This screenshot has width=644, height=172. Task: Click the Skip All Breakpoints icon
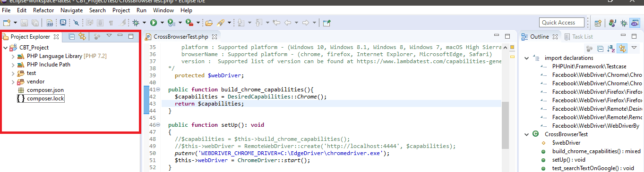(76, 22)
